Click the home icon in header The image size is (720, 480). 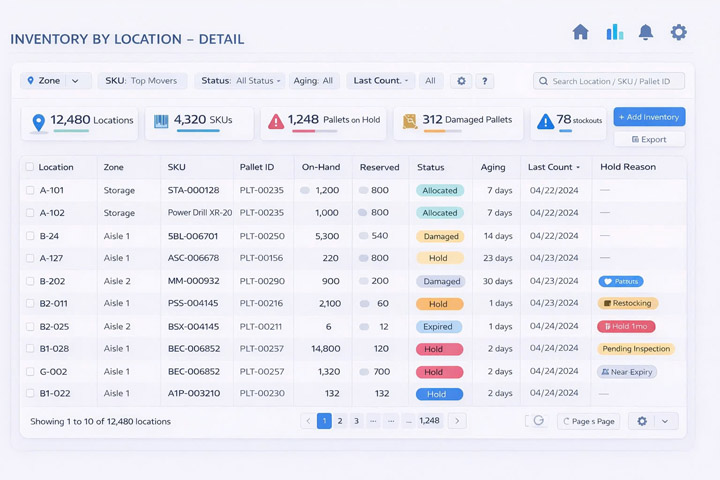click(x=580, y=32)
